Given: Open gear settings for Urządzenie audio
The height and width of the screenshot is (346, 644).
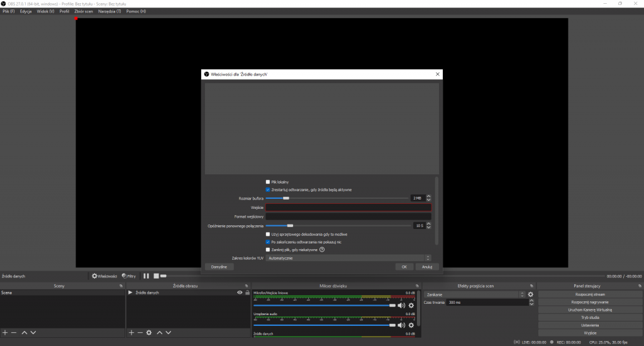Looking at the screenshot, I should (x=411, y=325).
